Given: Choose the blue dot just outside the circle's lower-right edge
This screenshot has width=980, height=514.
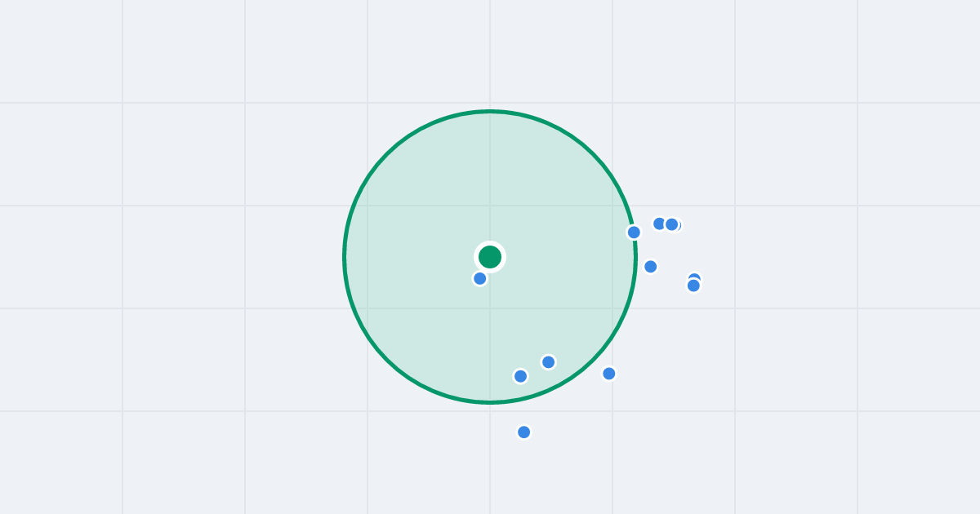Looking at the screenshot, I should [x=609, y=373].
